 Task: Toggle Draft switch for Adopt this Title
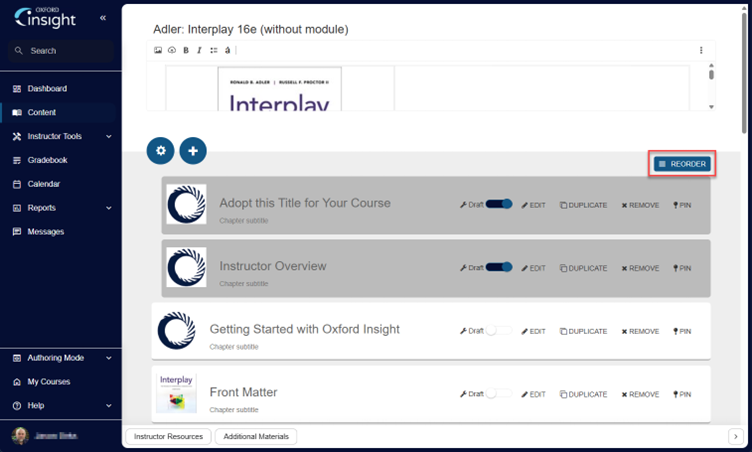coord(499,204)
